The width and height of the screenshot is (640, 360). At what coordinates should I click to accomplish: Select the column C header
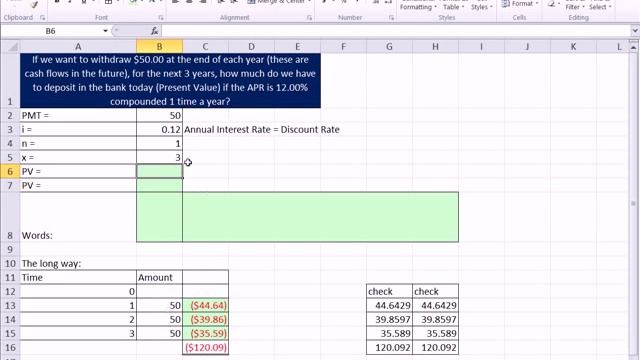click(x=205, y=47)
